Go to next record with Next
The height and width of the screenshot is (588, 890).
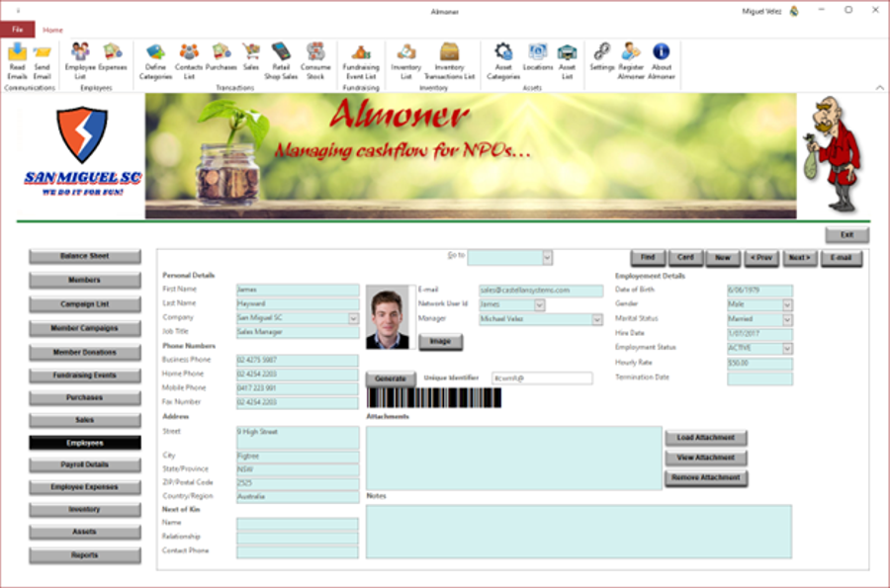(x=800, y=258)
